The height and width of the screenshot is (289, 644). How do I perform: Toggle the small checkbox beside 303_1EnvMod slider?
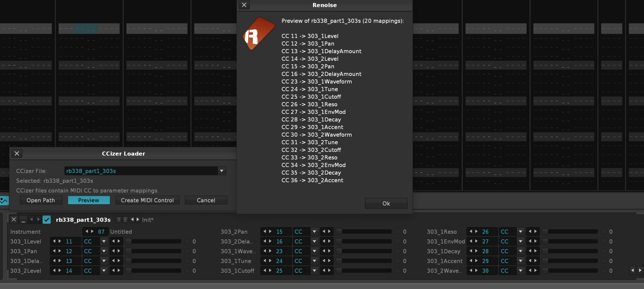tap(604, 241)
